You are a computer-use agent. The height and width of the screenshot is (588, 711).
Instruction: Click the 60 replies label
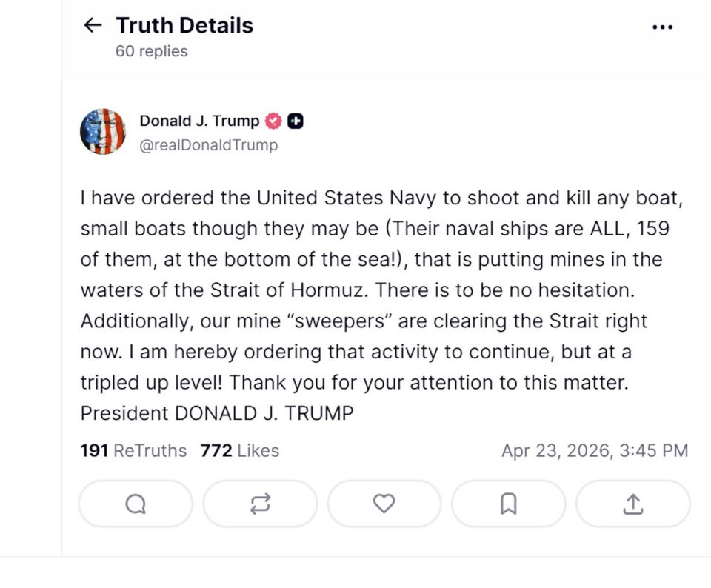151,51
